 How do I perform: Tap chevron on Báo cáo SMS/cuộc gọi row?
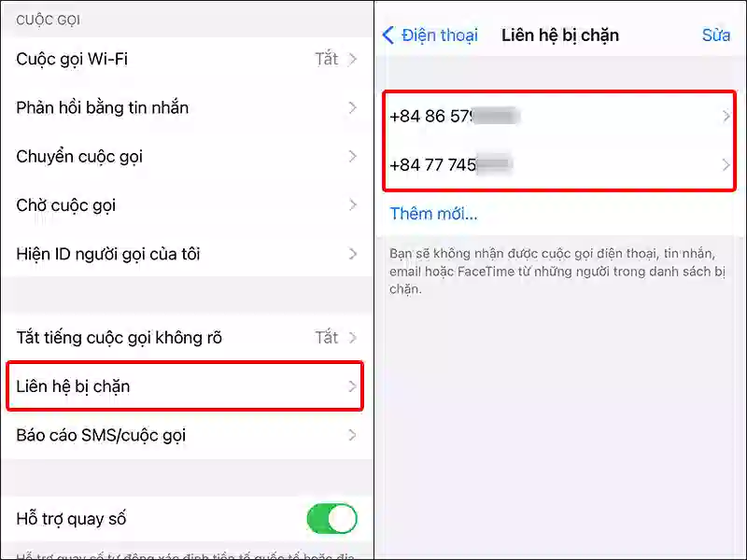[x=353, y=435]
